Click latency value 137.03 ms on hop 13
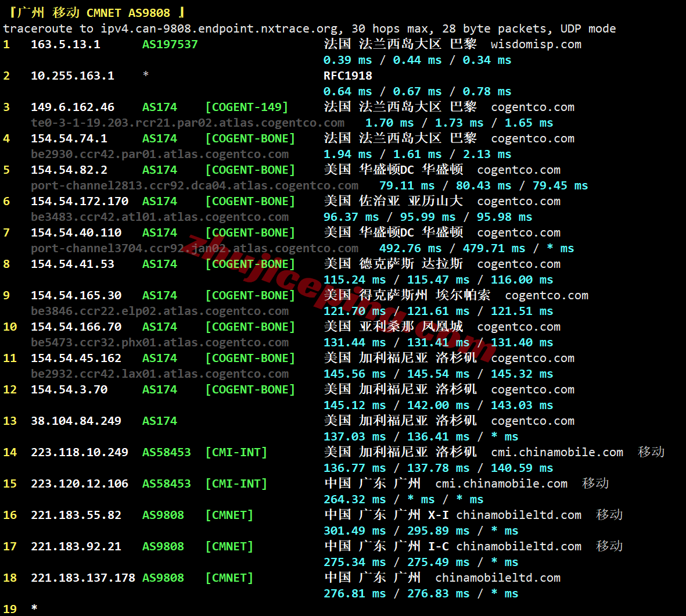This screenshot has width=686, height=616. [354, 437]
